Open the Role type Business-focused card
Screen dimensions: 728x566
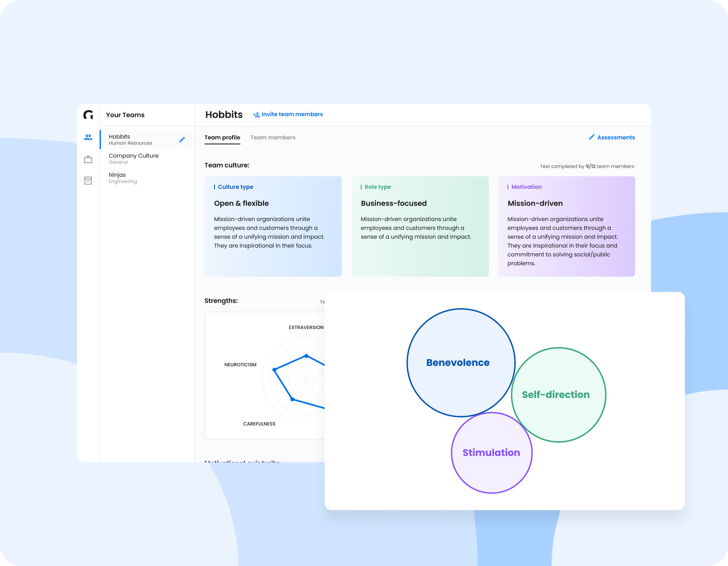click(x=420, y=226)
